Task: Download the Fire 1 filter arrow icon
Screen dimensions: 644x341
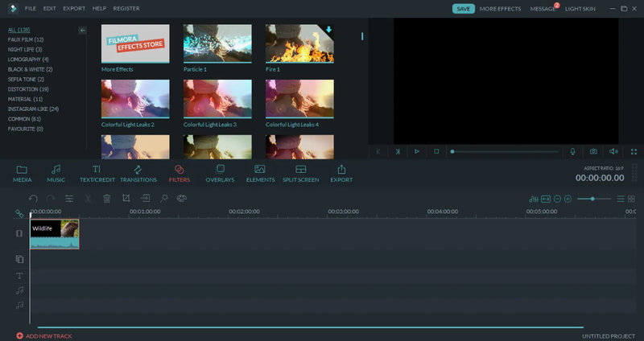Action: pos(328,30)
